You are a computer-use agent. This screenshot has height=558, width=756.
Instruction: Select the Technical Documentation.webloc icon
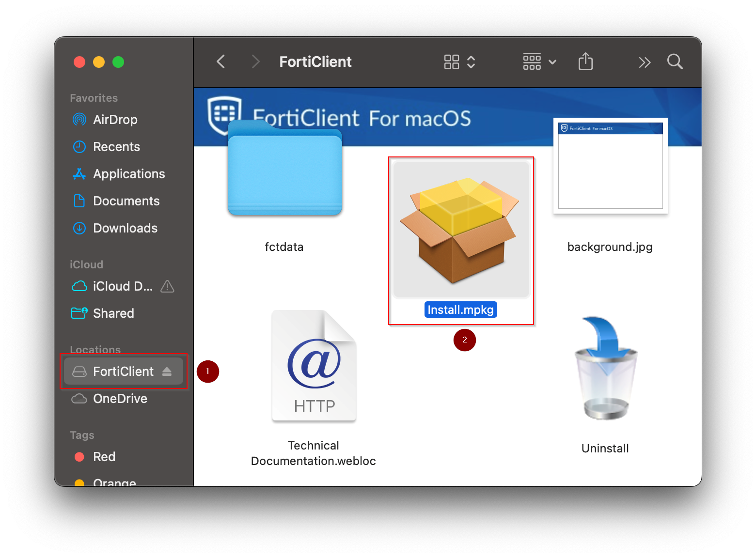(x=314, y=366)
